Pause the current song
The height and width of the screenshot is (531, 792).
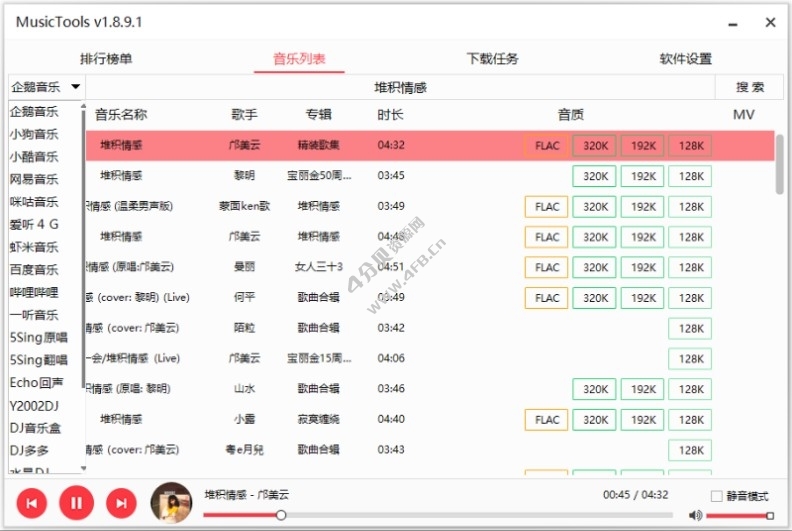[x=76, y=503]
